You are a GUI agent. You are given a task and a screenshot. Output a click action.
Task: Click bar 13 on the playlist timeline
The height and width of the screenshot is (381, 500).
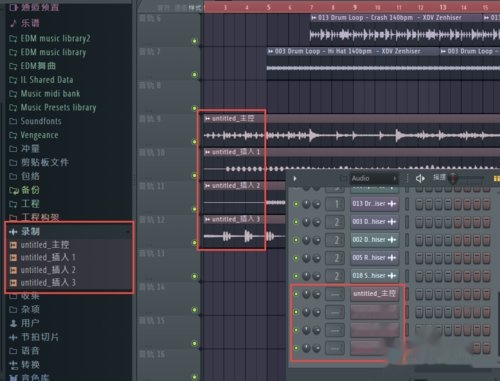click(x=443, y=7)
